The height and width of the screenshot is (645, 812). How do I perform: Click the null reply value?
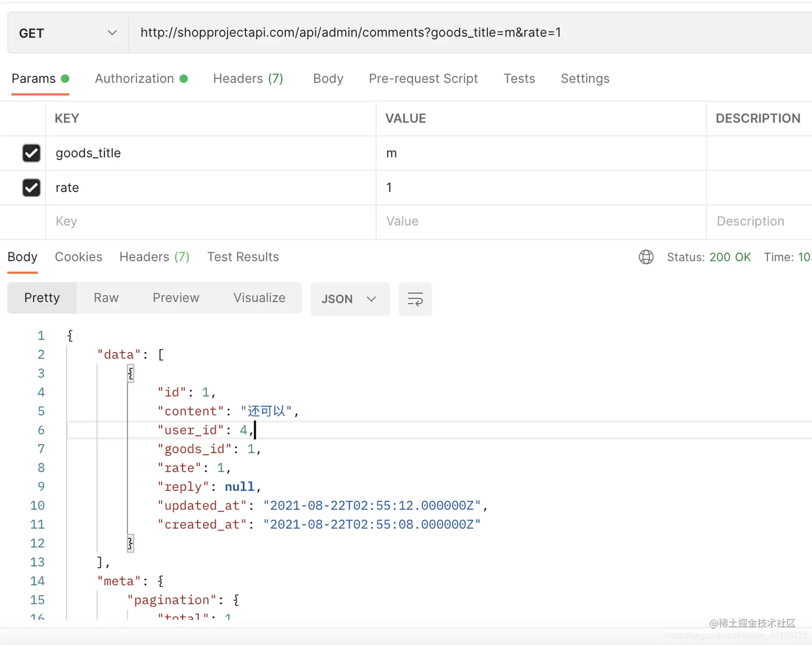240,487
